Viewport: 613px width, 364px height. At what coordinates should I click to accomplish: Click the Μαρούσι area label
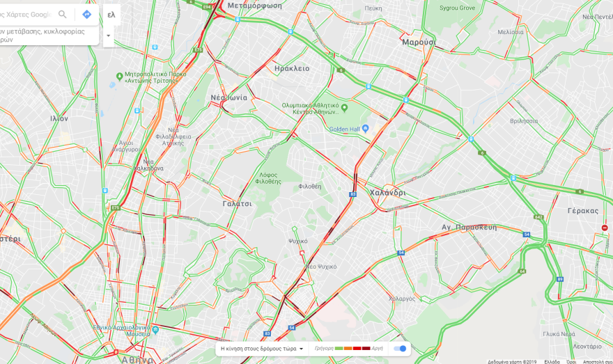[x=419, y=42]
